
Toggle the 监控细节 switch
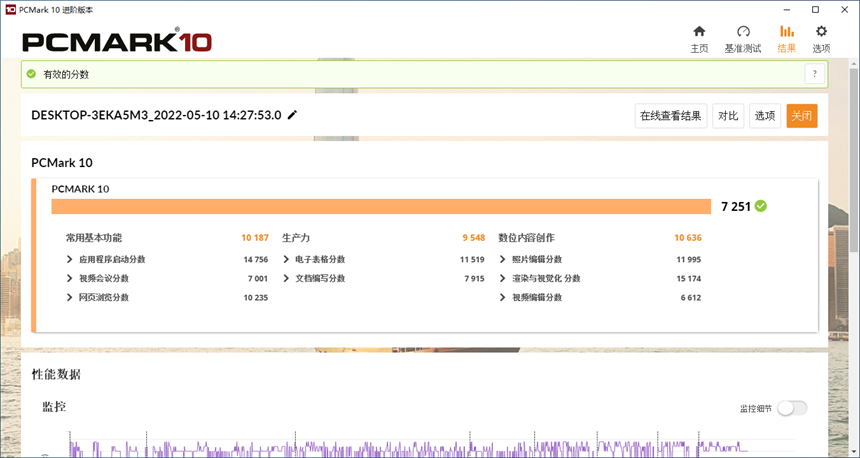793,408
